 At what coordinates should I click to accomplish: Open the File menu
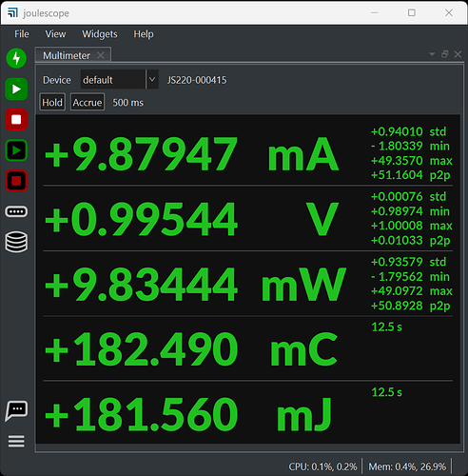pos(22,34)
